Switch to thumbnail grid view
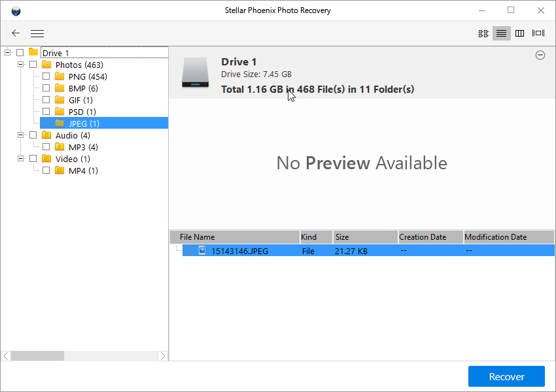The height and width of the screenshot is (392, 556). [483, 33]
